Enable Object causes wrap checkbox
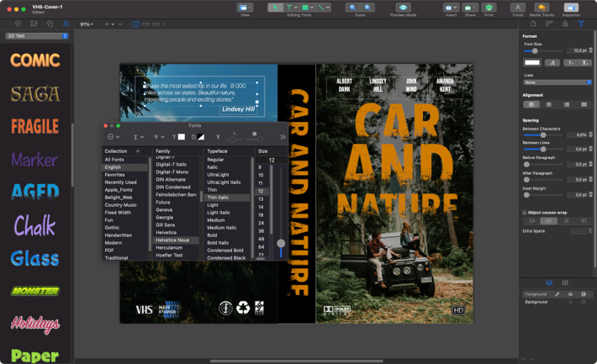The image size is (597, 364). [525, 213]
